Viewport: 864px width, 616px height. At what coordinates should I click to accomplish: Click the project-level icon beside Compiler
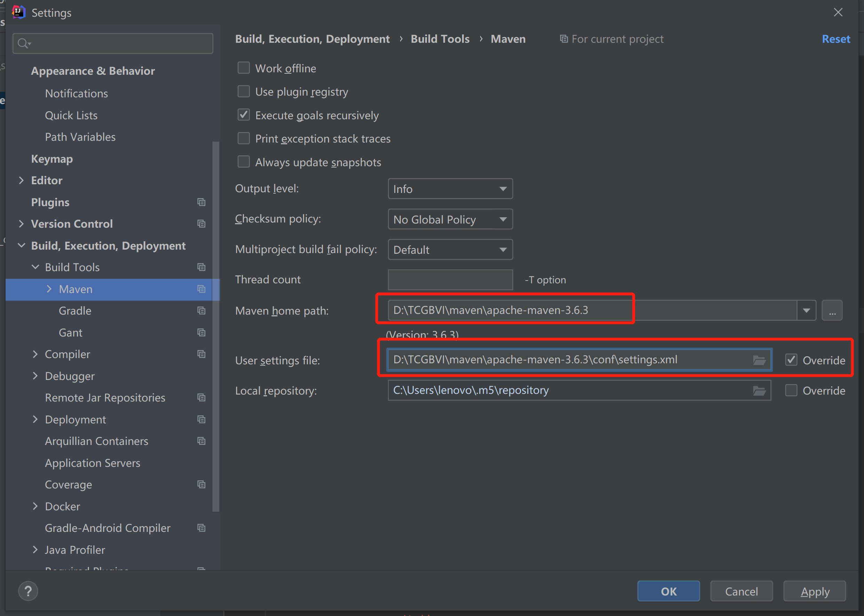(201, 354)
